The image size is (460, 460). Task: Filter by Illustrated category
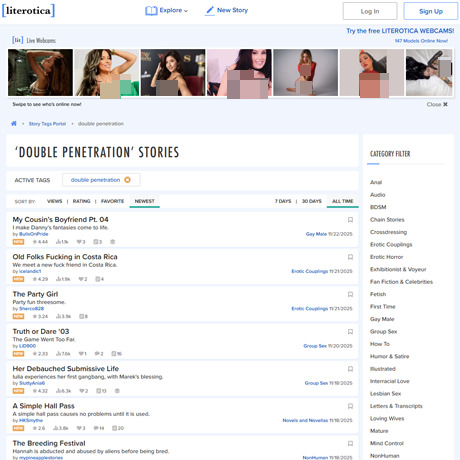pyautogui.click(x=383, y=369)
